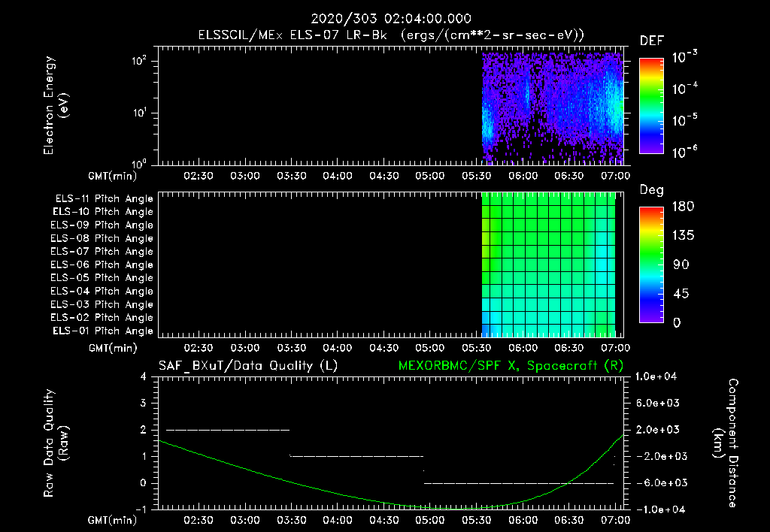Click the 180 tick on Deg scale
Viewport: 770px width, 532px height.
click(x=683, y=207)
